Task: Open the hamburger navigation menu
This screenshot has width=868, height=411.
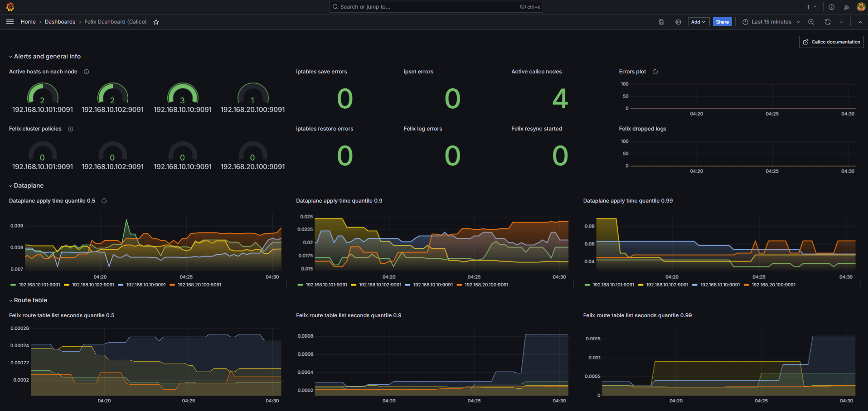Action: click(10, 22)
